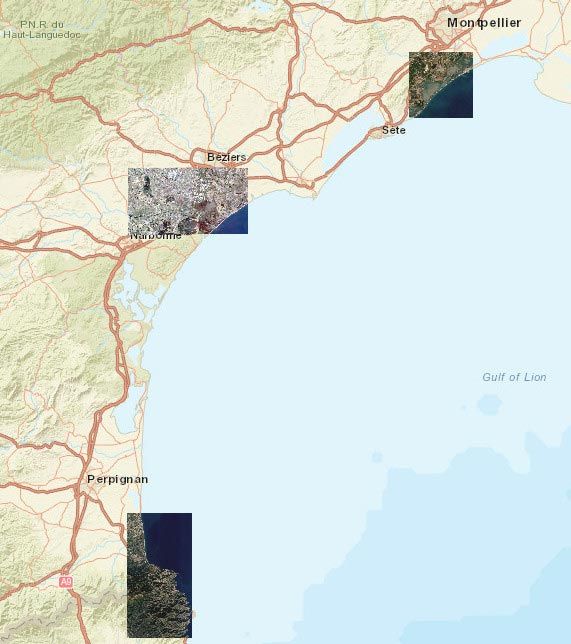Image resolution: width=571 pixels, height=644 pixels.
Task: Click the partly hidden Narbonne label
Action: coord(155,236)
